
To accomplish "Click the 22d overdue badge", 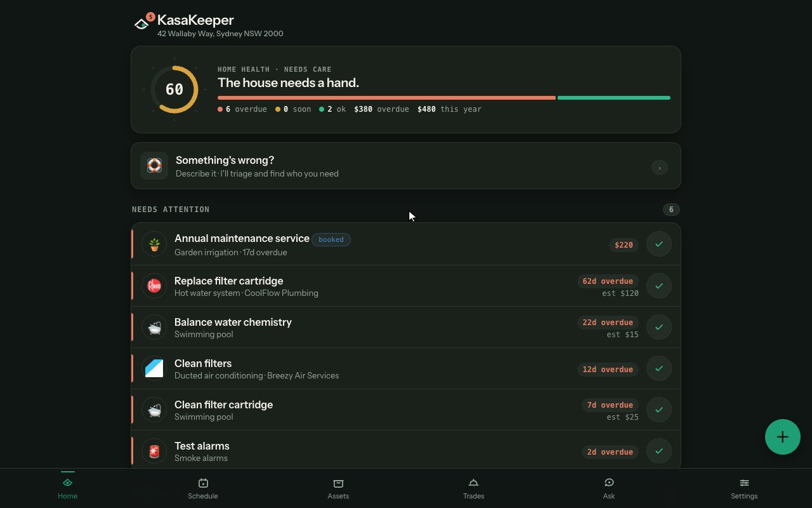I will click(608, 322).
